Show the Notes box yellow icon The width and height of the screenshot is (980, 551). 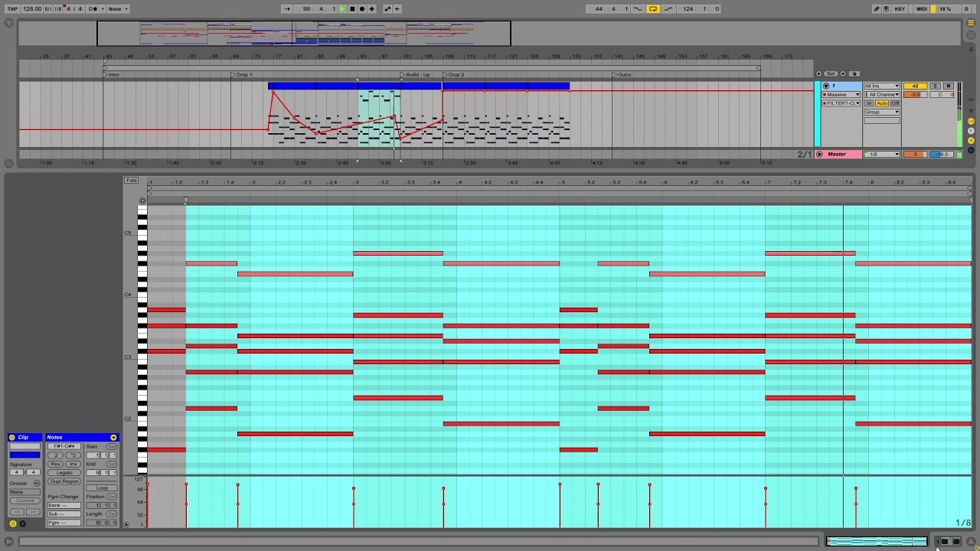(13, 523)
